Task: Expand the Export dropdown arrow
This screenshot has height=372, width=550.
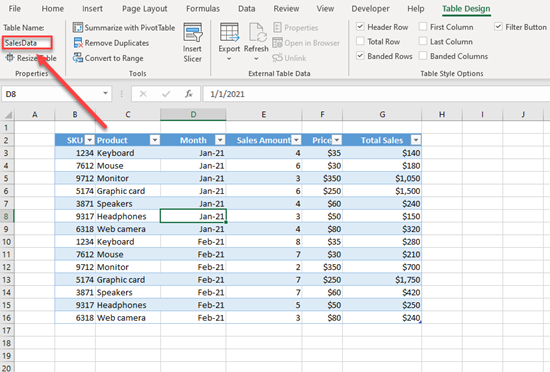Action: coord(229,59)
